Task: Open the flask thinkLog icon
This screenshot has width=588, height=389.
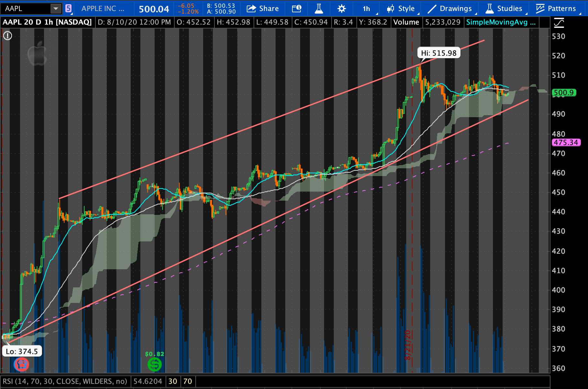Action: (319, 9)
